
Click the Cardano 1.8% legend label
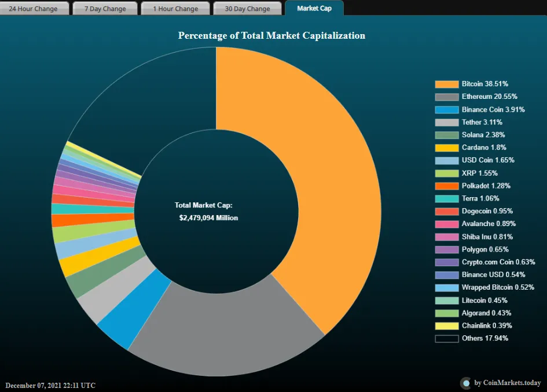tap(484, 147)
